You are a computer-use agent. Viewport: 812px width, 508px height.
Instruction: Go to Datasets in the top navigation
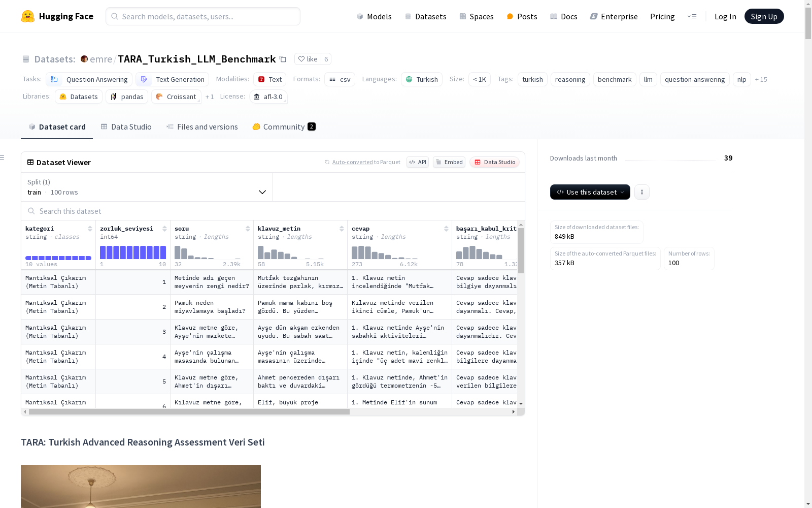pyautogui.click(x=425, y=16)
